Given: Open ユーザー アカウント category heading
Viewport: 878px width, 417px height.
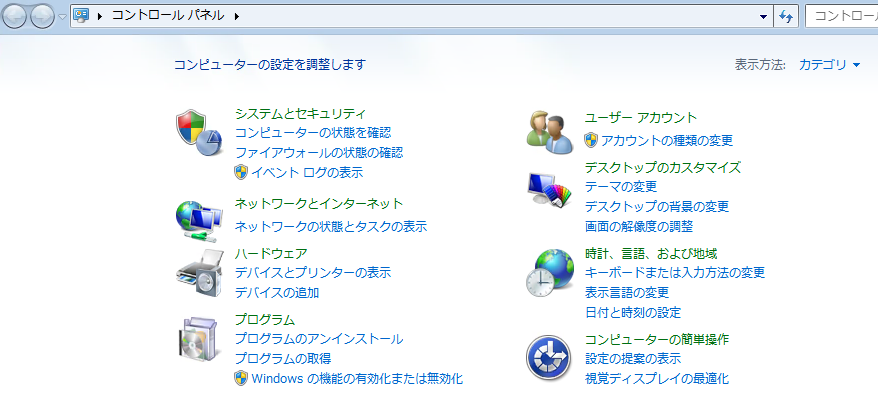Looking at the screenshot, I should pyautogui.click(x=641, y=118).
